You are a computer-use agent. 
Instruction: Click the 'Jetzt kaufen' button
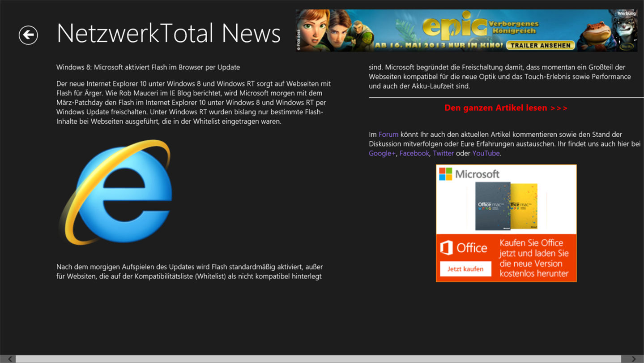coord(465,269)
